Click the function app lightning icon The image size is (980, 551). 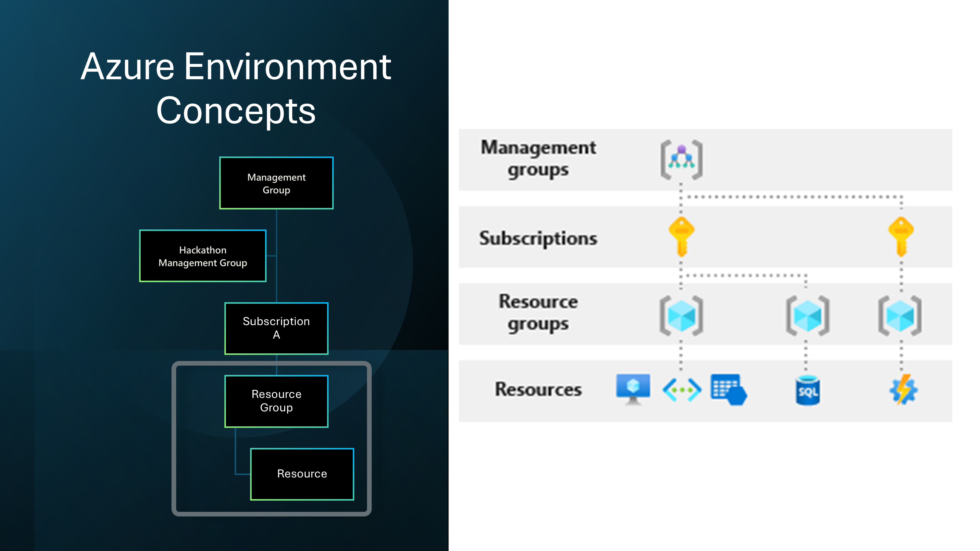pyautogui.click(x=903, y=390)
